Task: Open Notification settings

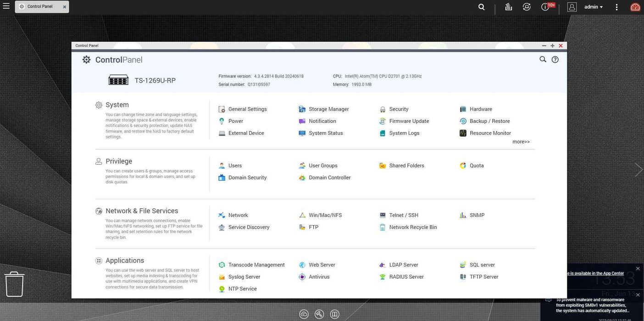Action: click(x=317, y=121)
